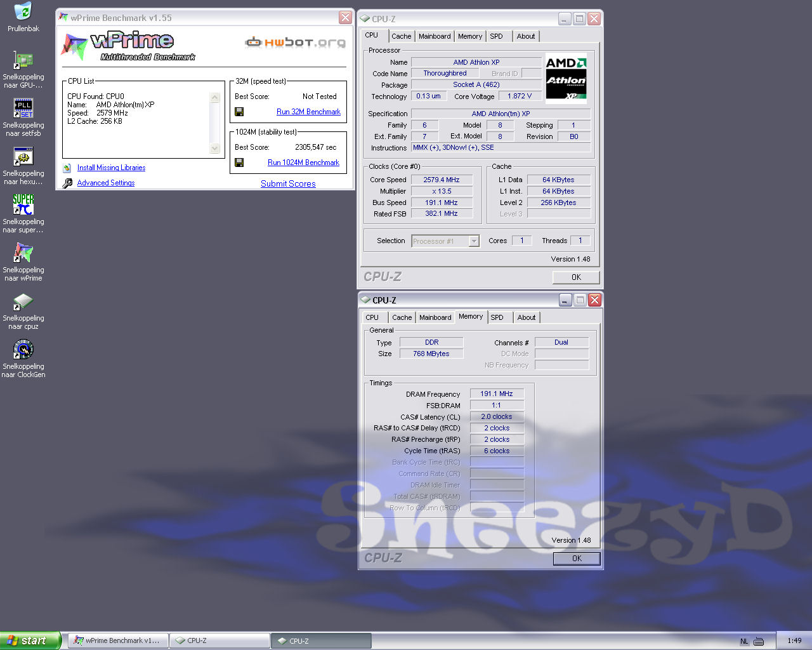Click the save icon under 1024M Best Score
This screenshot has height=650, width=812.
(239, 162)
